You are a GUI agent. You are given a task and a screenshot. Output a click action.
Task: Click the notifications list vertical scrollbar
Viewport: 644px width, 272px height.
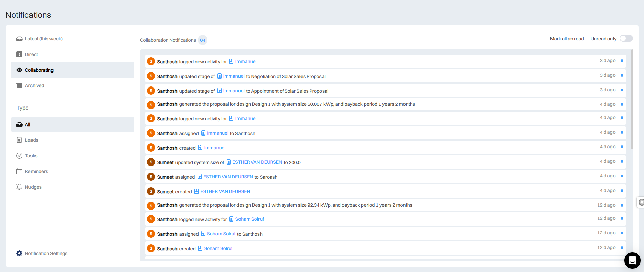point(632,99)
